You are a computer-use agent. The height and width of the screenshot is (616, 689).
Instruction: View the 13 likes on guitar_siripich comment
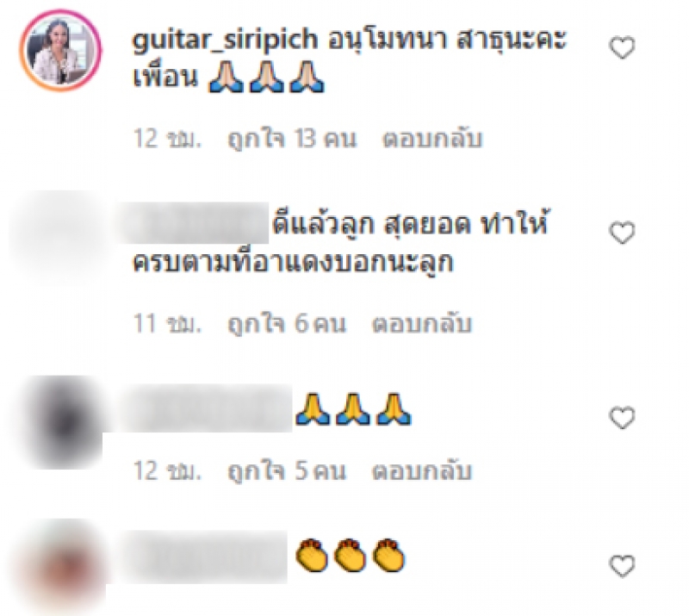(x=292, y=139)
